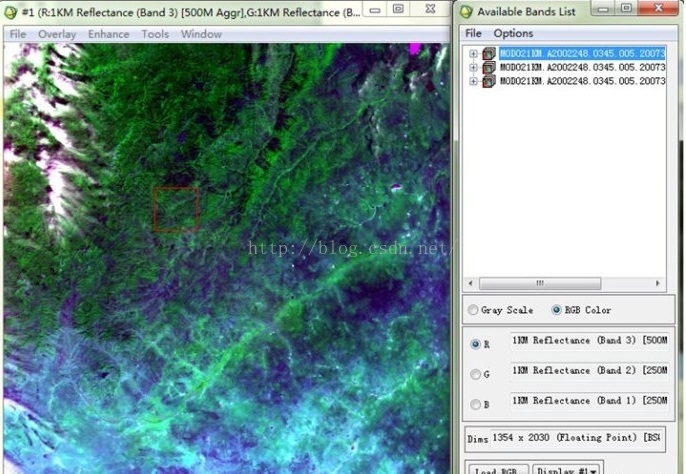Click the horizontal scrollbar thumb in bands list
This screenshot has width=686, height=474.
tap(540, 283)
